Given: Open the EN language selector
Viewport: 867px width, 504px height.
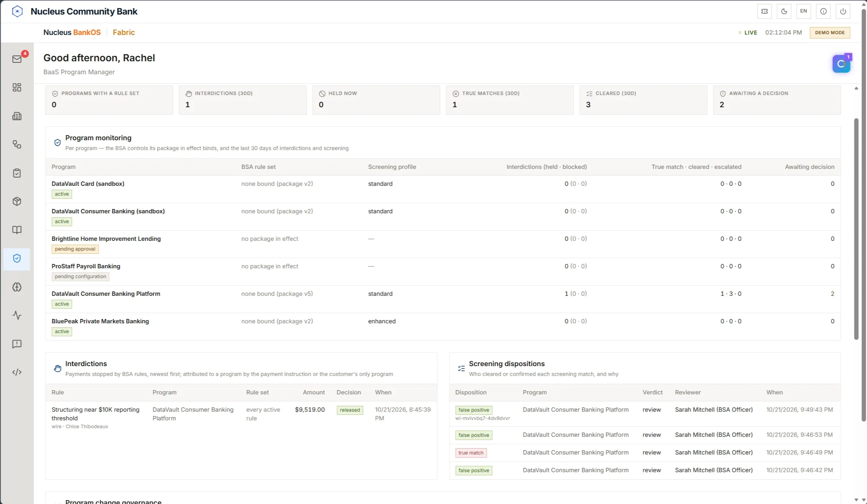Looking at the screenshot, I should 803,11.
